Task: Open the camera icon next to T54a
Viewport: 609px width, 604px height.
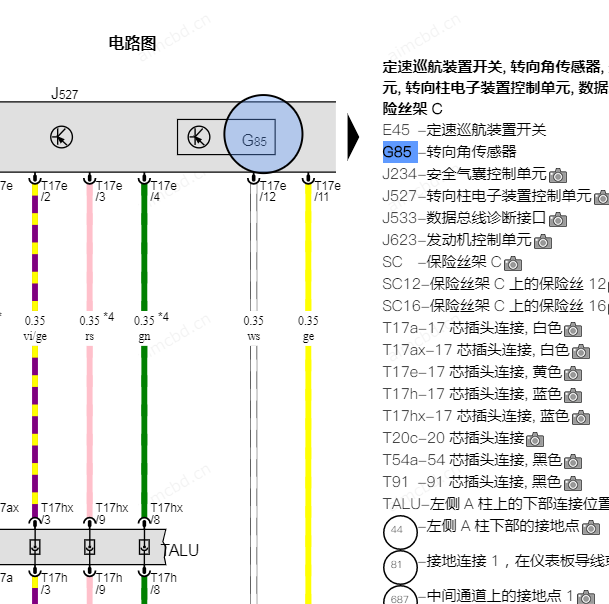Action: [x=573, y=461]
